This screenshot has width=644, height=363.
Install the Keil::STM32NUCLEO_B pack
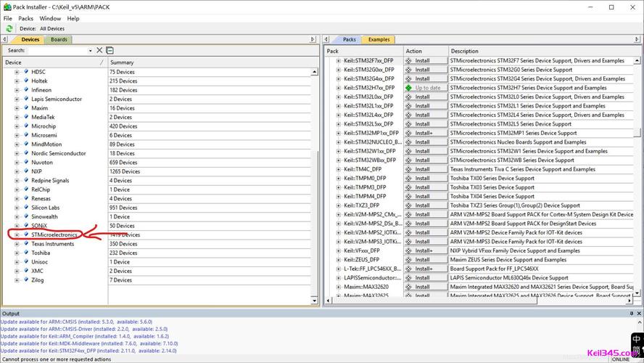[426, 142]
